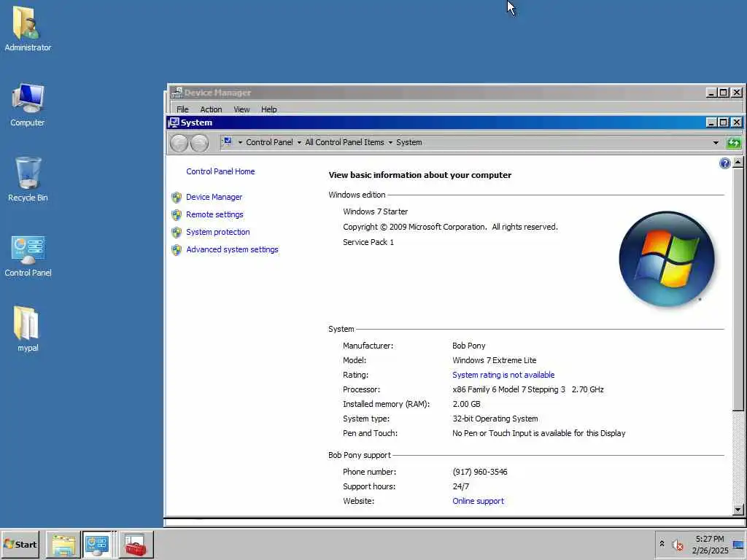747x560 pixels.
Task: Select the Control Panel taskbar button
Action: [97, 545]
